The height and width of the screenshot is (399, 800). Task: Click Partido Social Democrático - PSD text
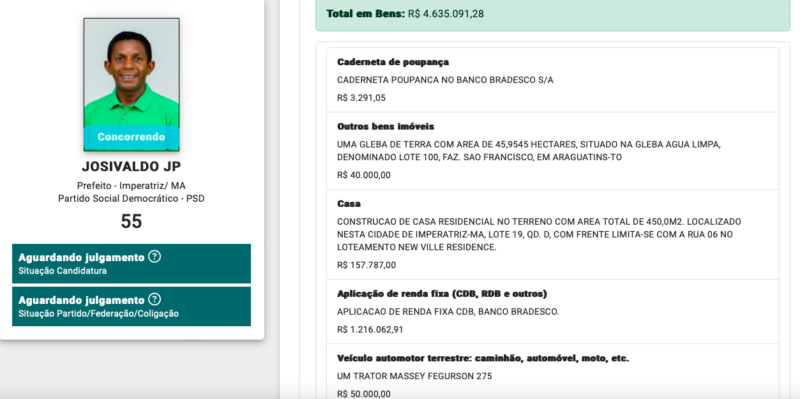132,198
